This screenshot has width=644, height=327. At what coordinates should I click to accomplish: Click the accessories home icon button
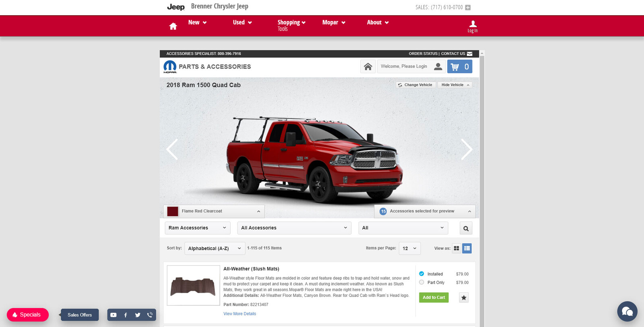pyautogui.click(x=368, y=67)
